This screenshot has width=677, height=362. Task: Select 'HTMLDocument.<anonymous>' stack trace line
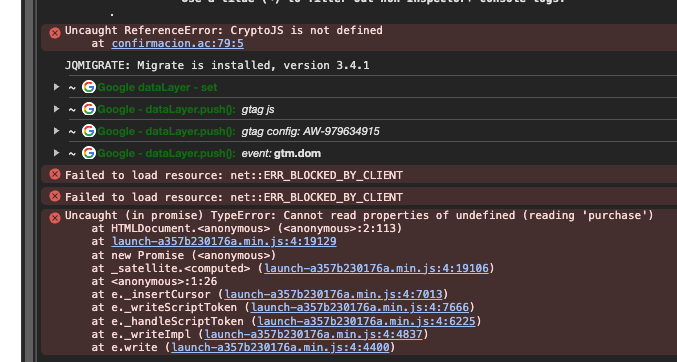(x=247, y=228)
